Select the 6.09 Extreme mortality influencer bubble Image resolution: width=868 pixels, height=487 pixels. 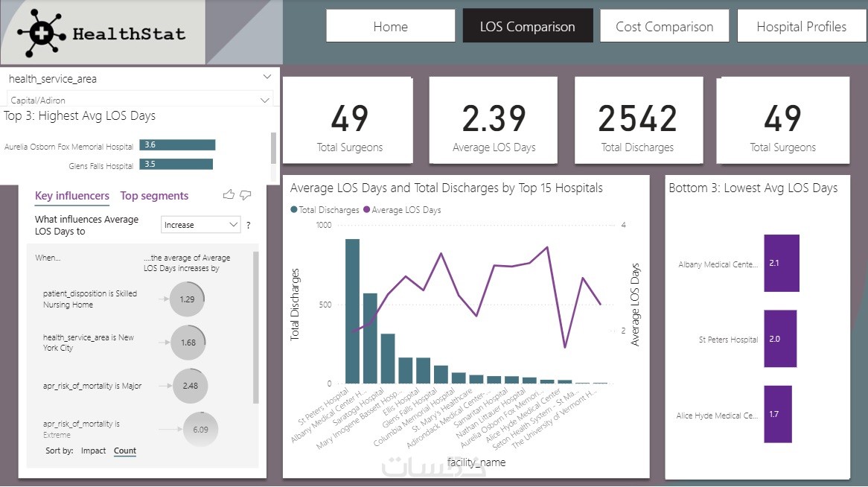200,430
